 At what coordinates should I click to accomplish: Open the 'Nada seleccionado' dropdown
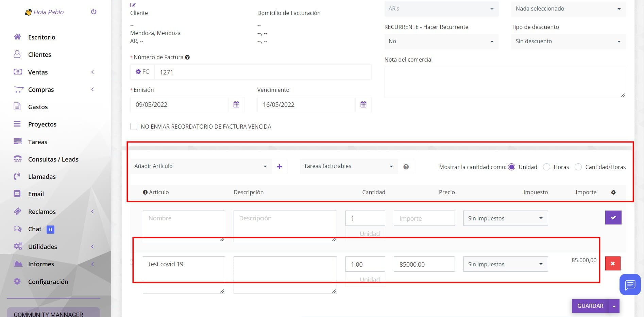[569, 9]
